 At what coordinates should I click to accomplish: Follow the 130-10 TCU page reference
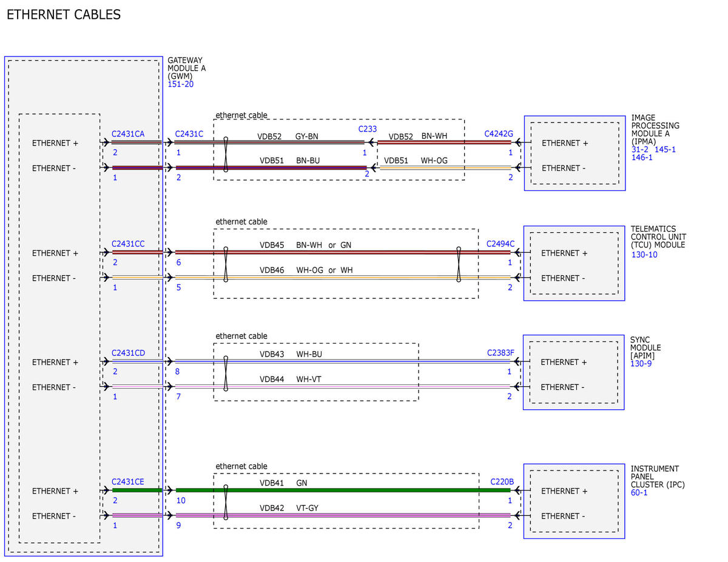tap(644, 255)
